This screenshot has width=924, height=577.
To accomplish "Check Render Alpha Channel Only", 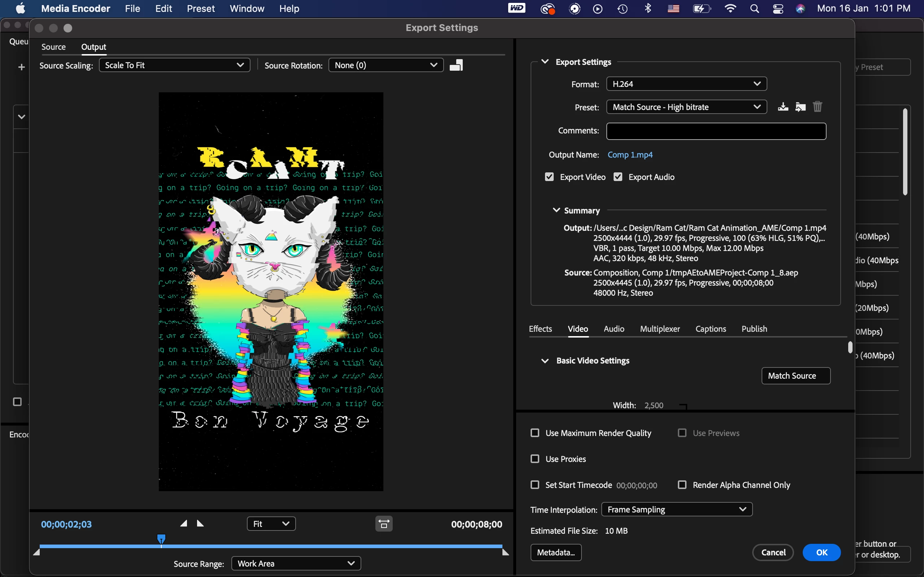I will click(682, 485).
